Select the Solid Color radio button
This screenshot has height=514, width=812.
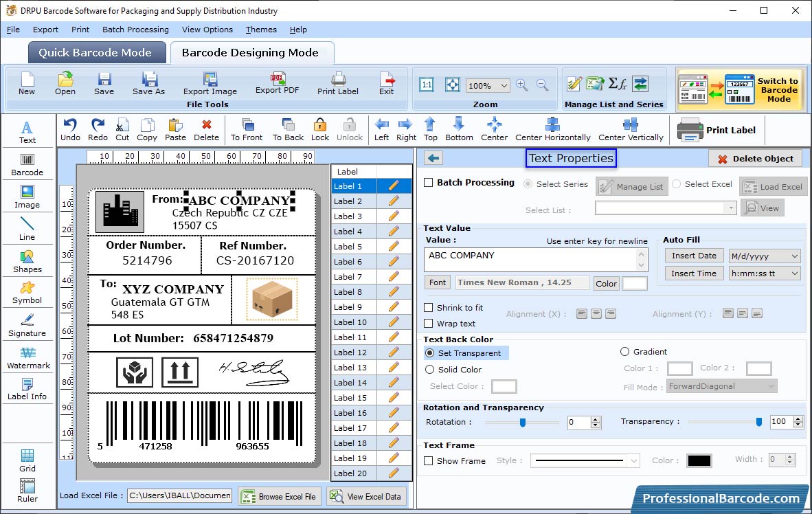click(430, 370)
